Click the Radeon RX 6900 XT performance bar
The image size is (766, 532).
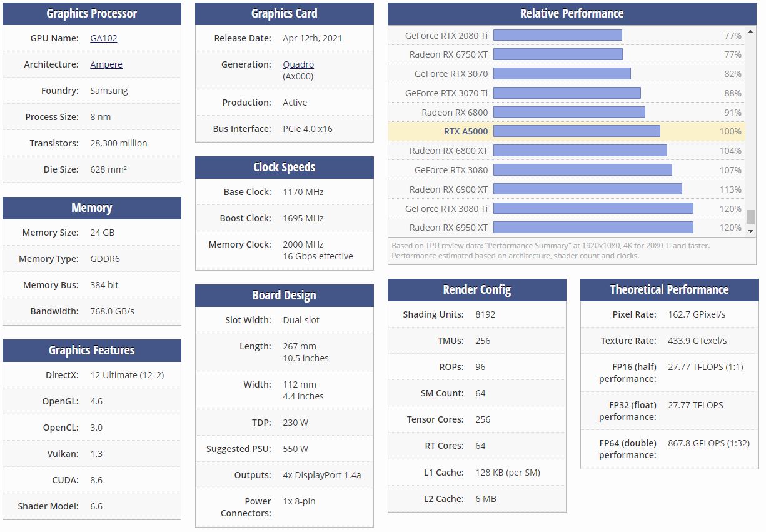point(588,189)
